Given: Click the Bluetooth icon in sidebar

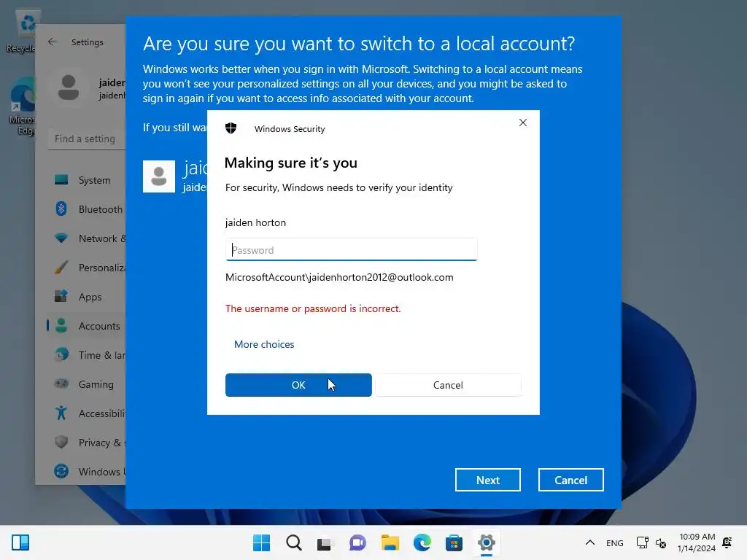Looking at the screenshot, I should [61, 209].
